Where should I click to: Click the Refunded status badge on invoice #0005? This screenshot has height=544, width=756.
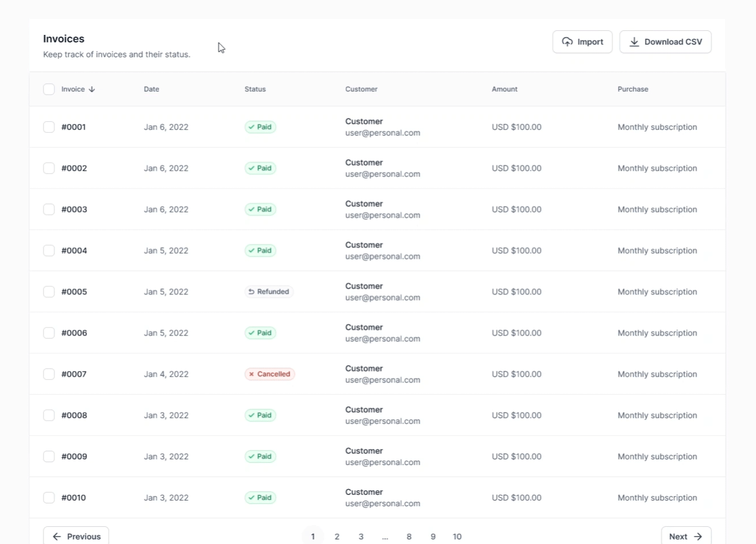[x=269, y=291]
